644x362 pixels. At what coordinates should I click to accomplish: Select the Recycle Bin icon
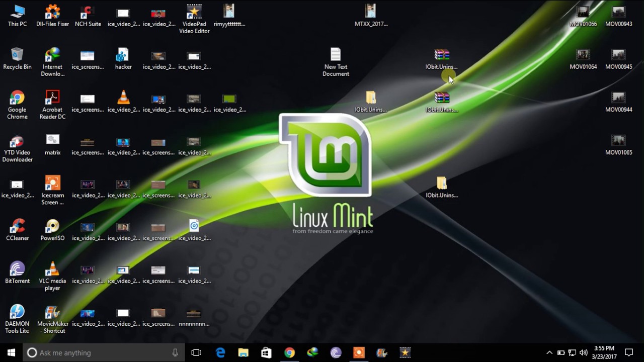[17, 58]
